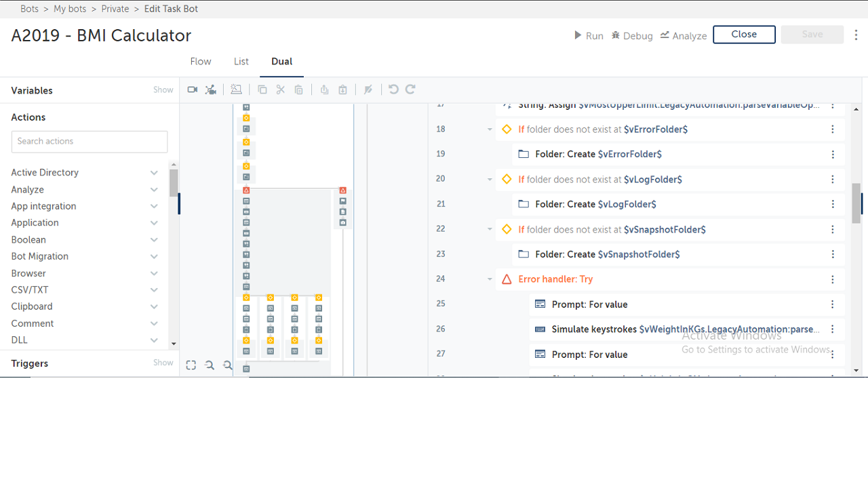Open the Universal Recorder wizard icon
The image size is (868, 488).
(236, 89)
